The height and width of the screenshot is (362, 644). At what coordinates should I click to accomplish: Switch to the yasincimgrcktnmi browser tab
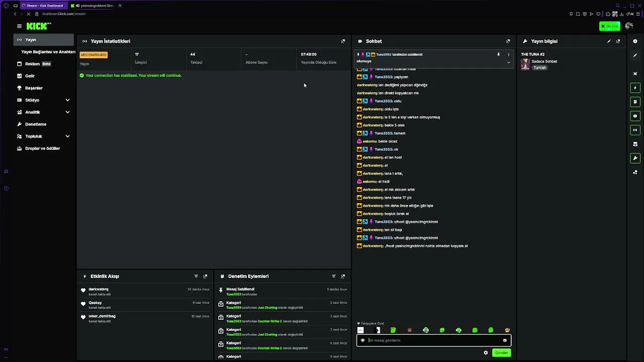[x=92, y=6]
